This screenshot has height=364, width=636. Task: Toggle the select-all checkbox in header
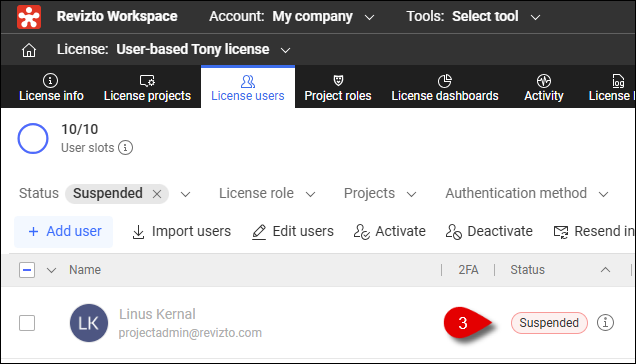tap(27, 270)
